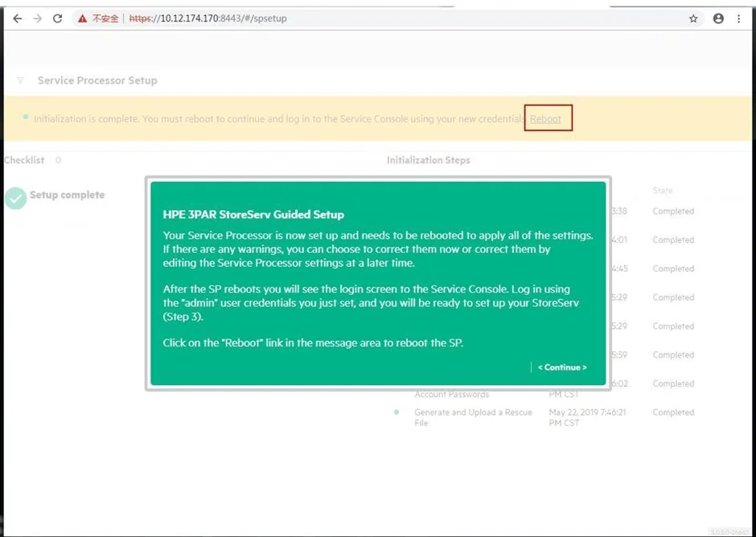Select the Setup complete checklist label

click(x=67, y=195)
